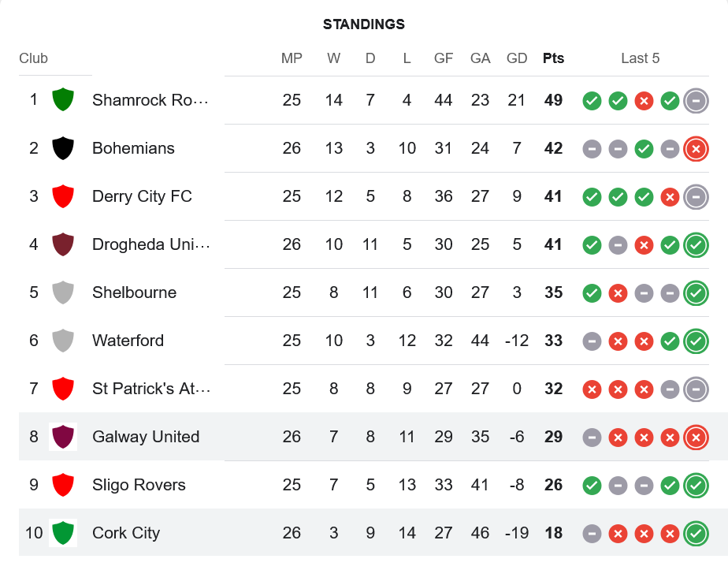Click Galway United's latest loss result icon

tap(695, 437)
